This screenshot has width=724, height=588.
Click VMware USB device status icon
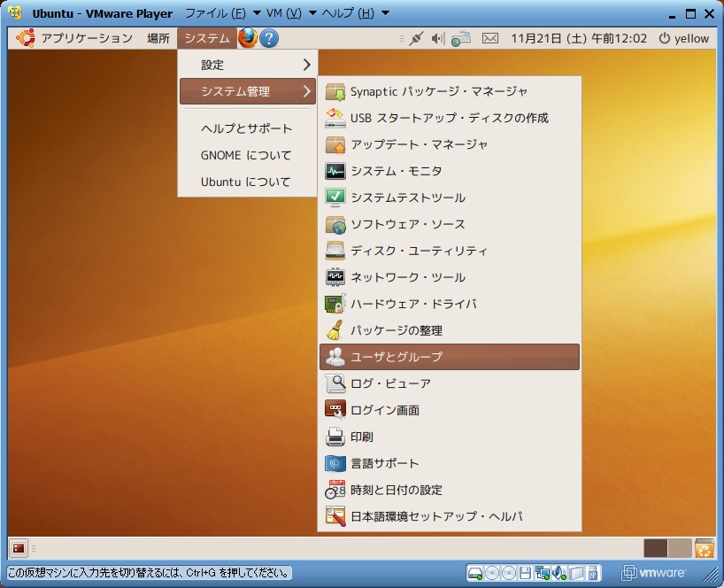592,573
